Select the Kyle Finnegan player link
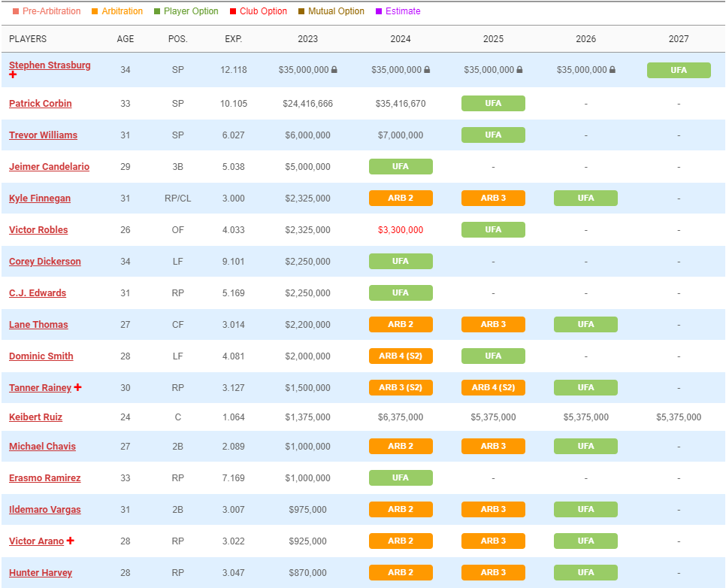 pos(40,199)
